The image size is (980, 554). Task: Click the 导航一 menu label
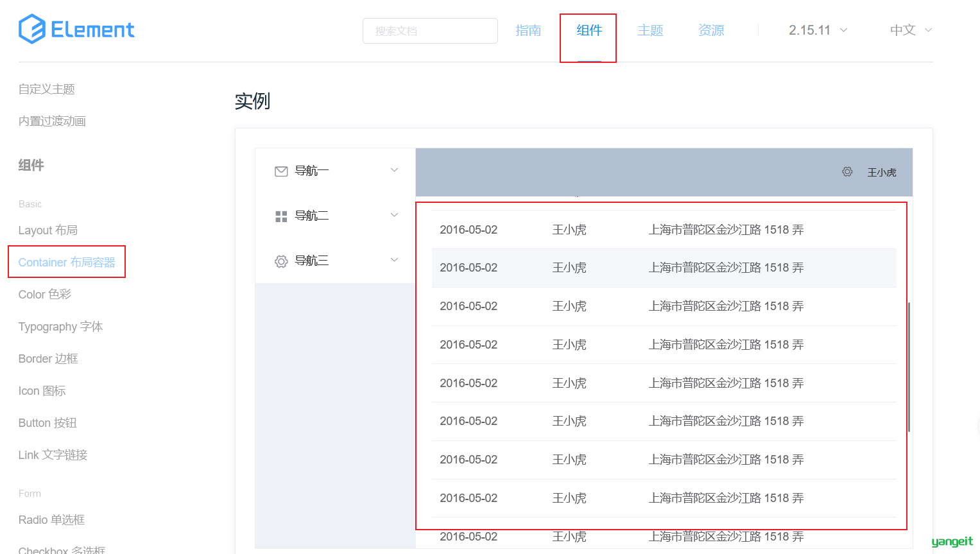[311, 171]
